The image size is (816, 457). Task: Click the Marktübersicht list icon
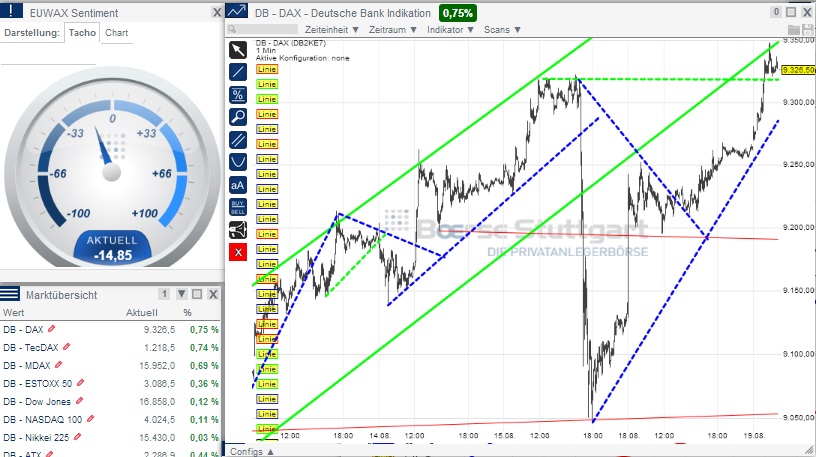pyautogui.click(x=10, y=294)
